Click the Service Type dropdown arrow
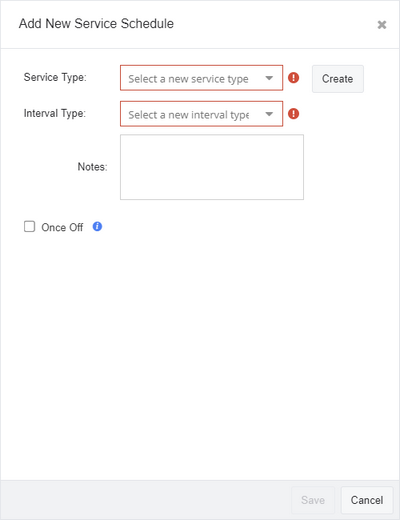400x520 pixels. point(269,78)
